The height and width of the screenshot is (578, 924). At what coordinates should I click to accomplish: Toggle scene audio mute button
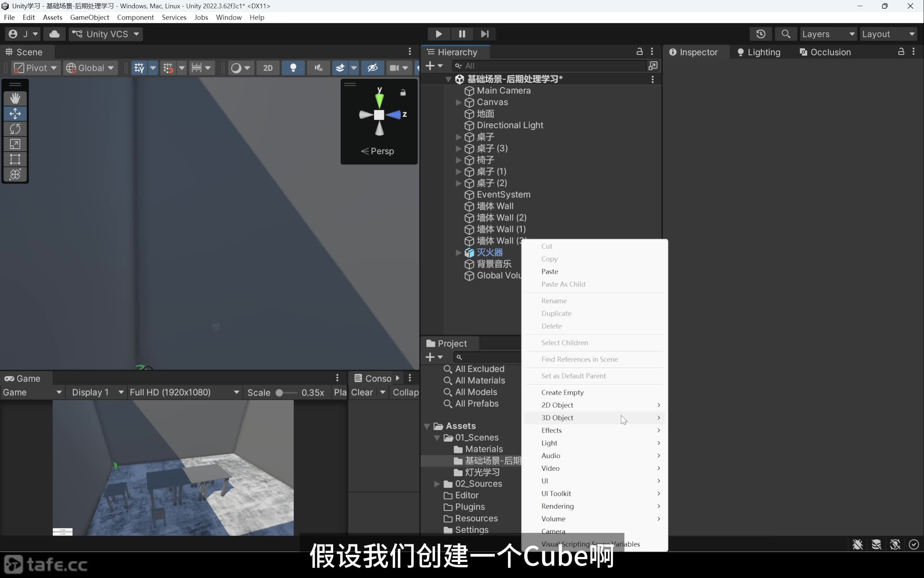tap(318, 68)
